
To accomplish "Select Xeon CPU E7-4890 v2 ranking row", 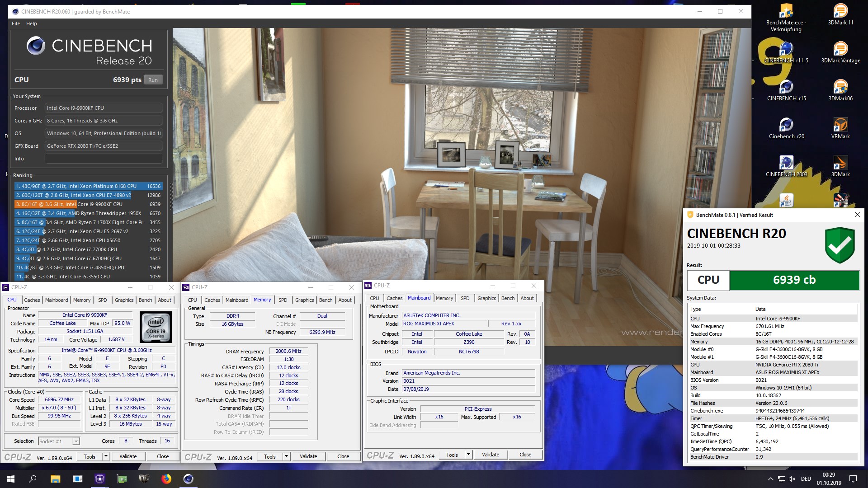I will pos(88,195).
